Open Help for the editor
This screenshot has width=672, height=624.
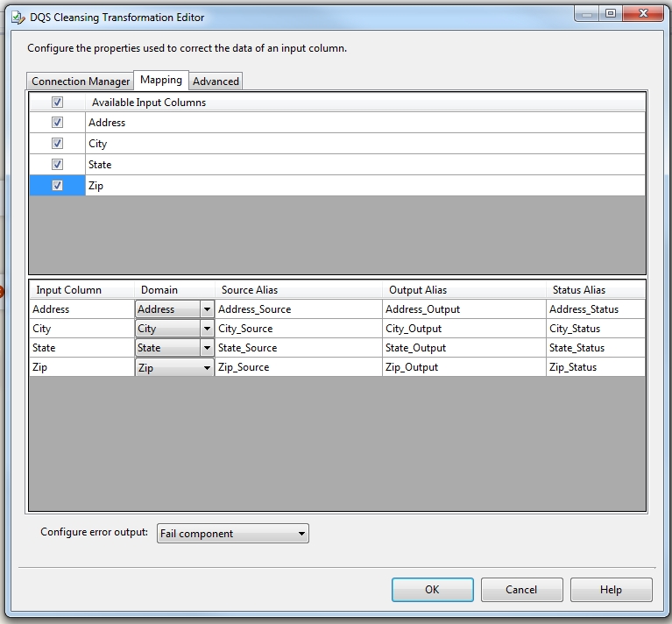(x=611, y=590)
